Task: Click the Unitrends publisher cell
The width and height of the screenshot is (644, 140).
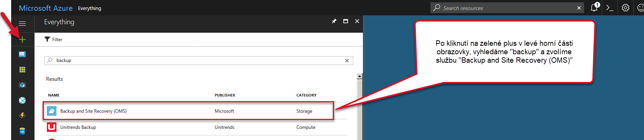Action: (225, 127)
